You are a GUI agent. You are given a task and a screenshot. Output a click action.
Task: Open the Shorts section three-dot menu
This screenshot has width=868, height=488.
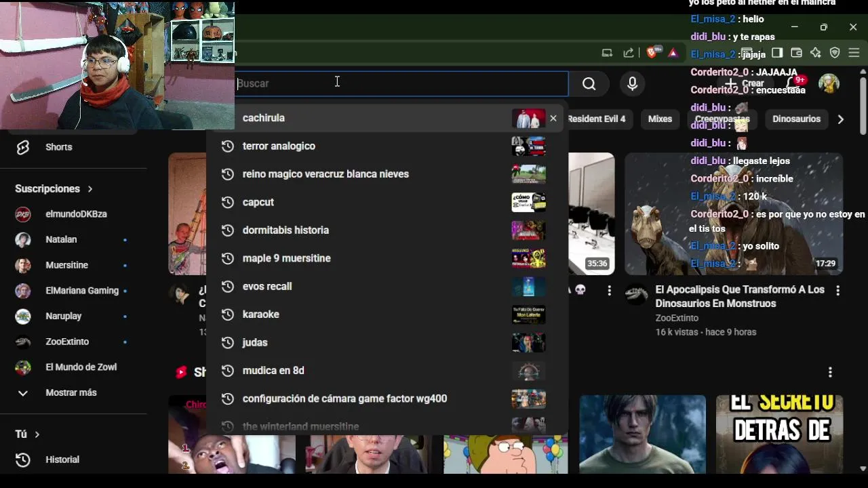(830, 372)
